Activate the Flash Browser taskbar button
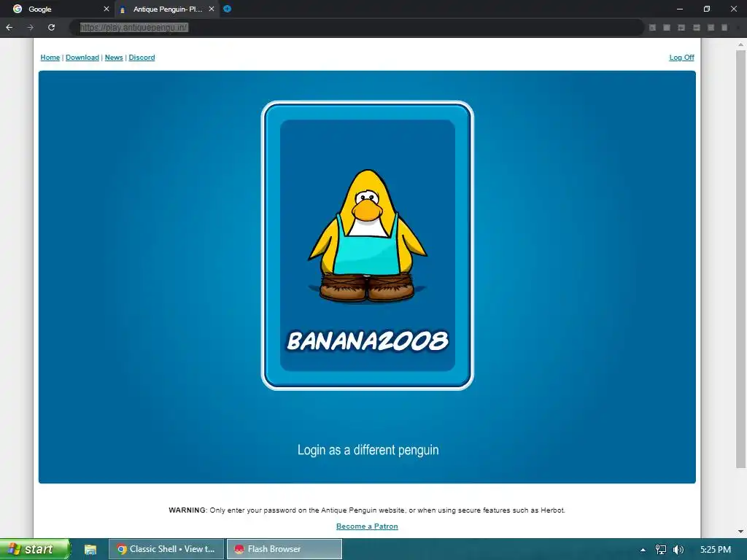Screen dimensions: 747x560 tap(284, 549)
